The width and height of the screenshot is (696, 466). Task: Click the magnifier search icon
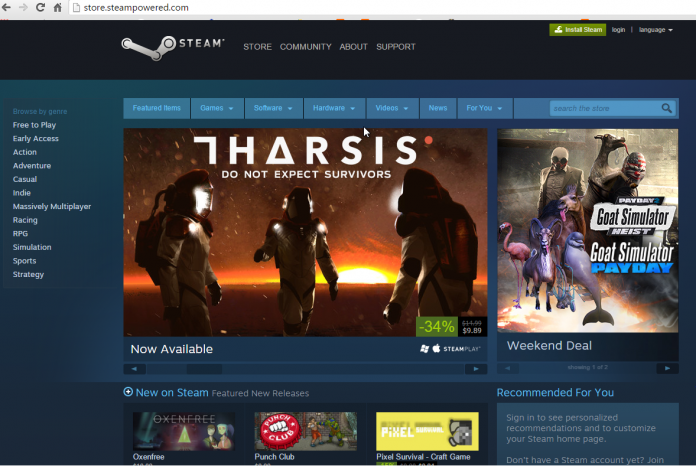click(667, 108)
